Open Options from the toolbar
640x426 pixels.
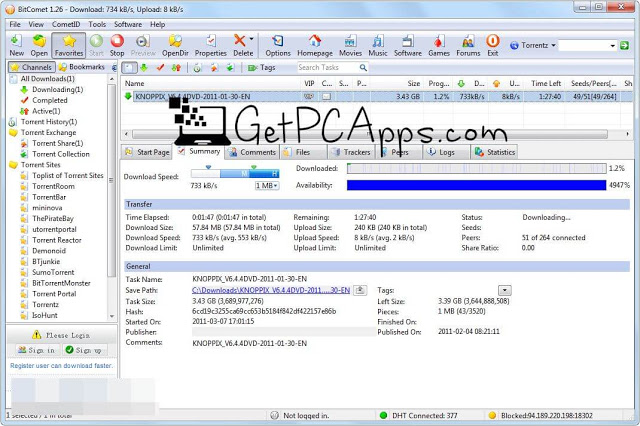278,45
